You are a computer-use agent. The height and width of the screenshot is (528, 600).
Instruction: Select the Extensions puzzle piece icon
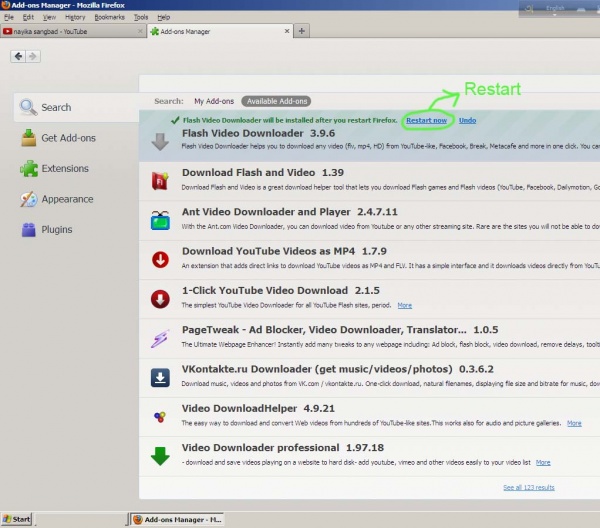click(x=29, y=168)
